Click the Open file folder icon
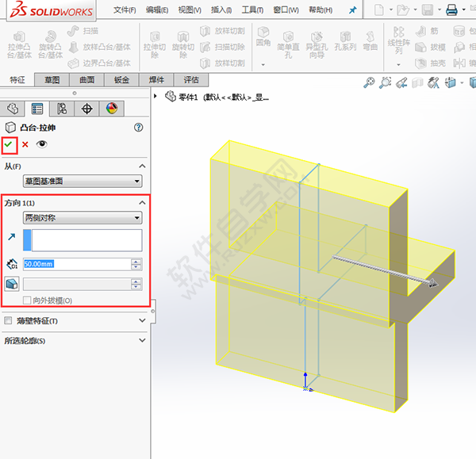The height and width of the screenshot is (459, 476). (x=403, y=10)
